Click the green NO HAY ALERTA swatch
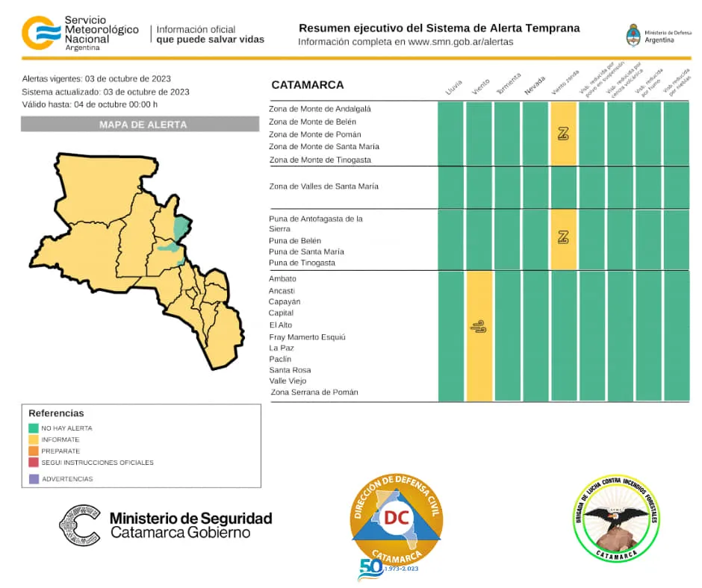The width and height of the screenshot is (702, 588). (x=34, y=428)
